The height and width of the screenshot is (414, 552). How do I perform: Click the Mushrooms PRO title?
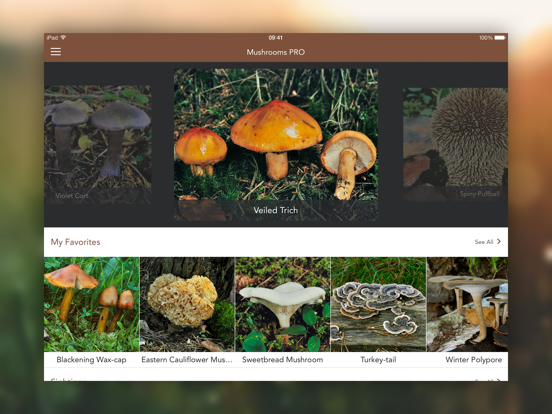pyautogui.click(x=276, y=52)
